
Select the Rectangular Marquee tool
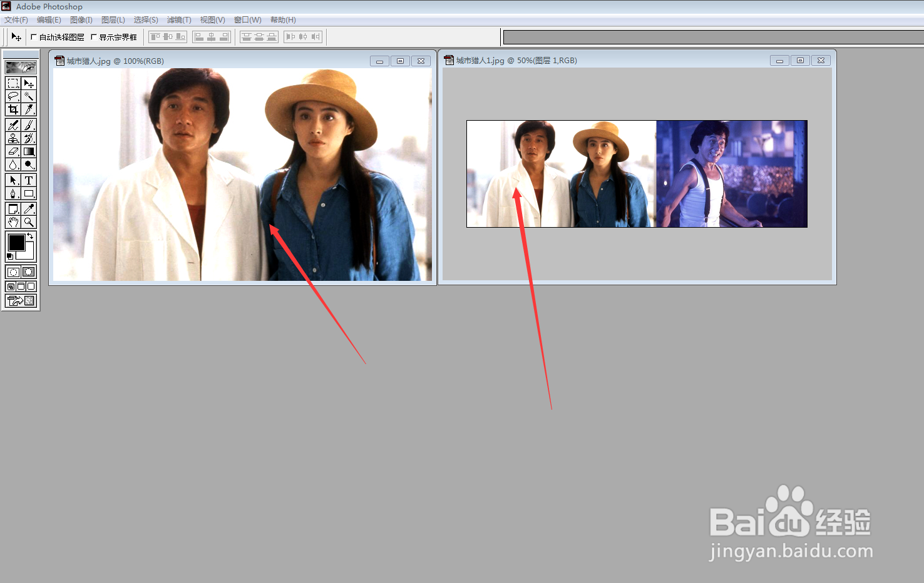[13, 83]
